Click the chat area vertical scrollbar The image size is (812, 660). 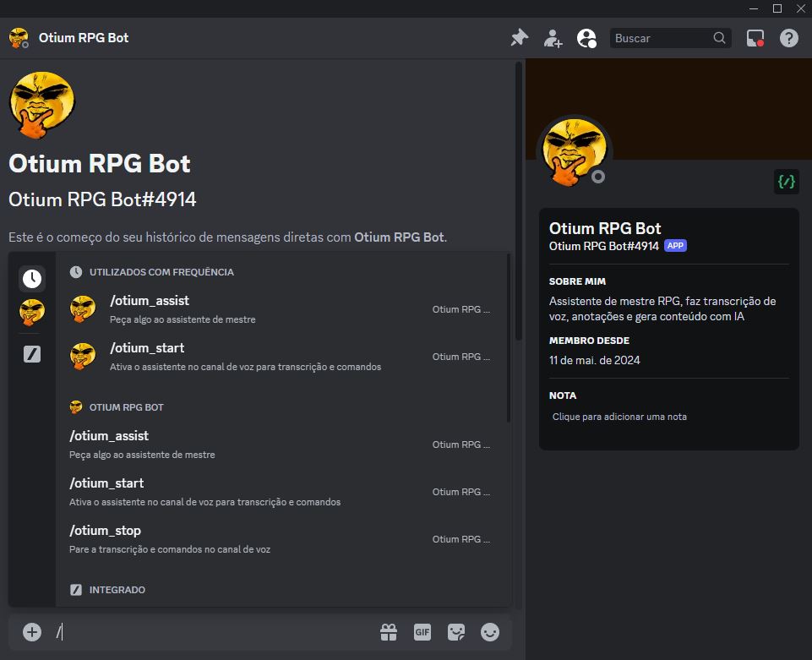point(518,201)
